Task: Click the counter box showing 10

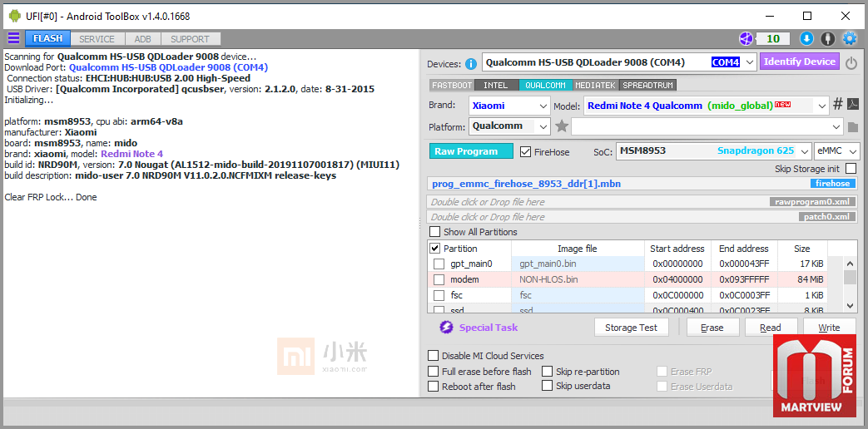Action: click(773, 39)
